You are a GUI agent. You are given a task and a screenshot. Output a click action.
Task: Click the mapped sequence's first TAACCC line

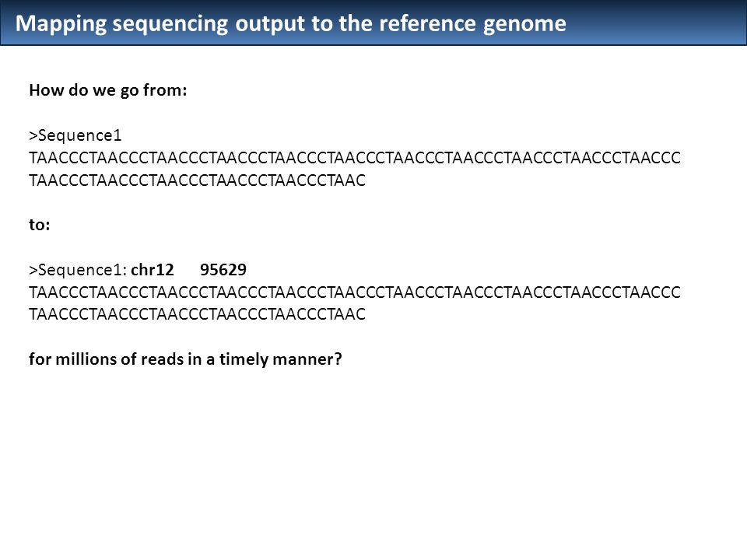click(x=355, y=292)
